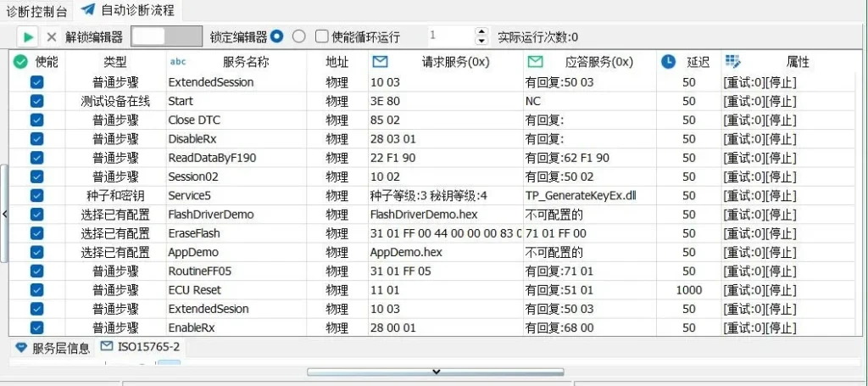
Task: Select the 锁定编辑器 radio button
Action: [276, 36]
